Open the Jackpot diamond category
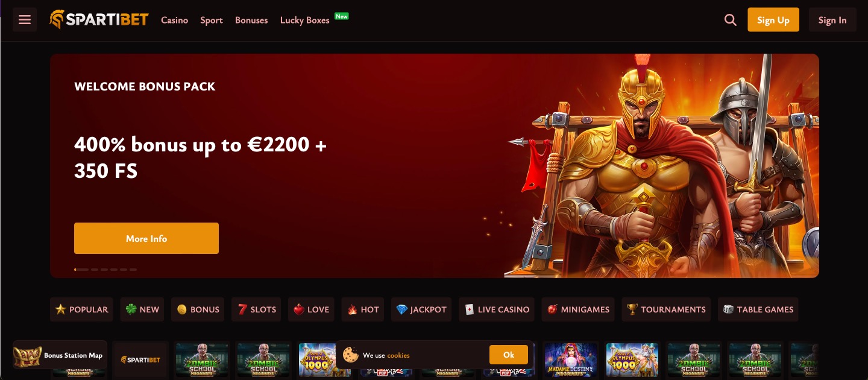The height and width of the screenshot is (380, 868). 421,309
